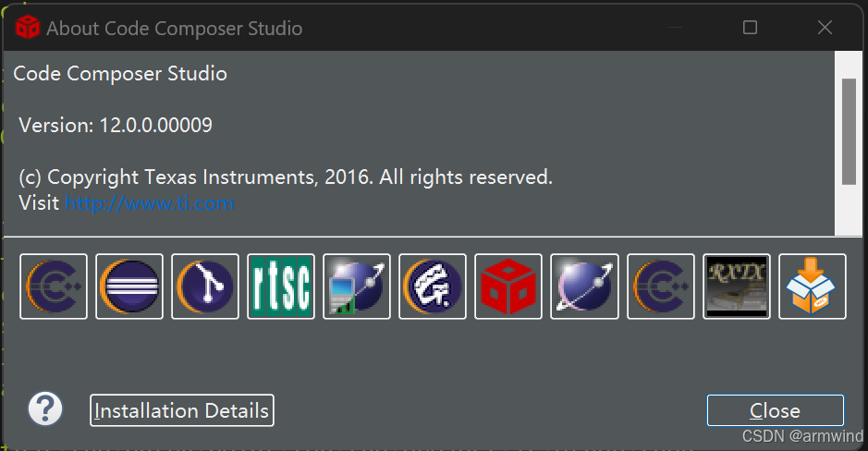
Task: Maximize the About Code Composer Studio window
Action: coord(750,27)
